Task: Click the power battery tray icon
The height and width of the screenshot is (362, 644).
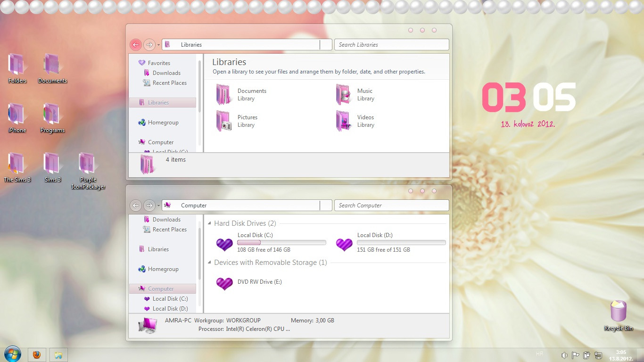Action: click(587, 355)
